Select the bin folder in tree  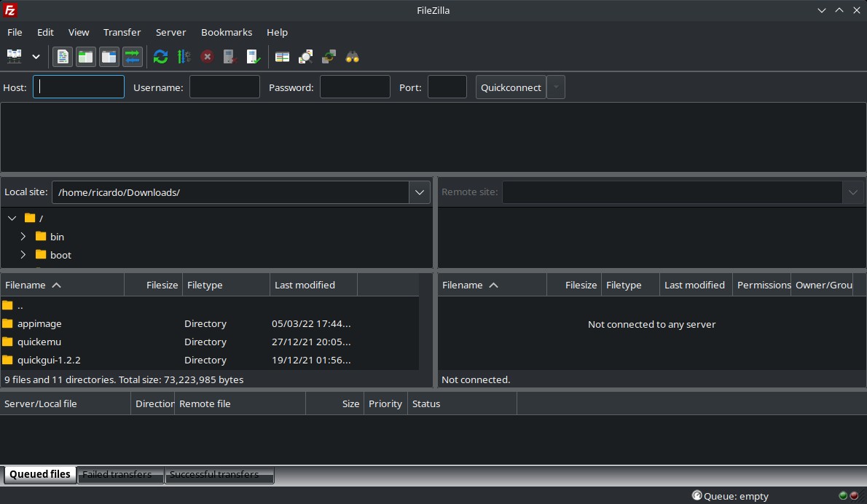click(57, 237)
